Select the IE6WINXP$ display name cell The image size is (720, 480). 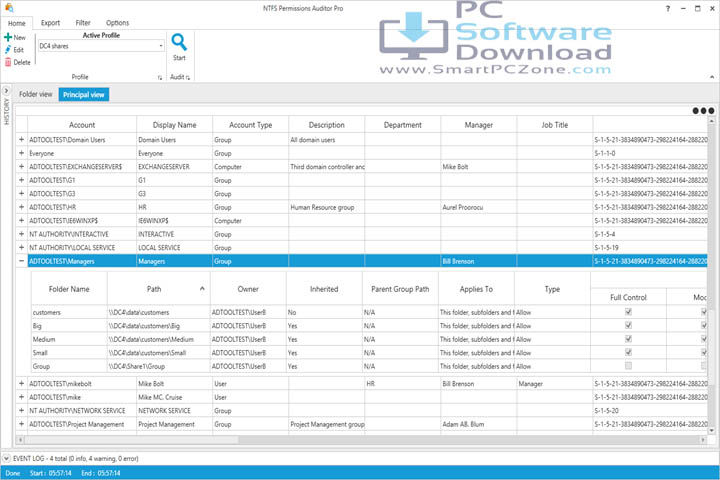(x=174, y=220)
